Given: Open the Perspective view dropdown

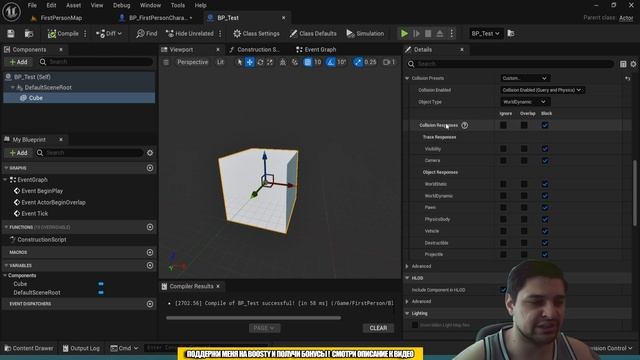Looking at the screenshot, I should point(192,62).
